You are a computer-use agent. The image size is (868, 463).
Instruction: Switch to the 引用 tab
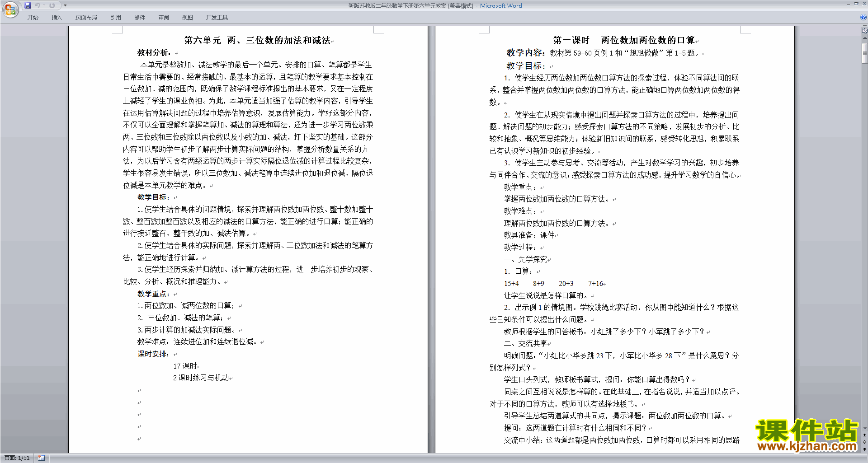pyautogui.click(x=115, y=18)
